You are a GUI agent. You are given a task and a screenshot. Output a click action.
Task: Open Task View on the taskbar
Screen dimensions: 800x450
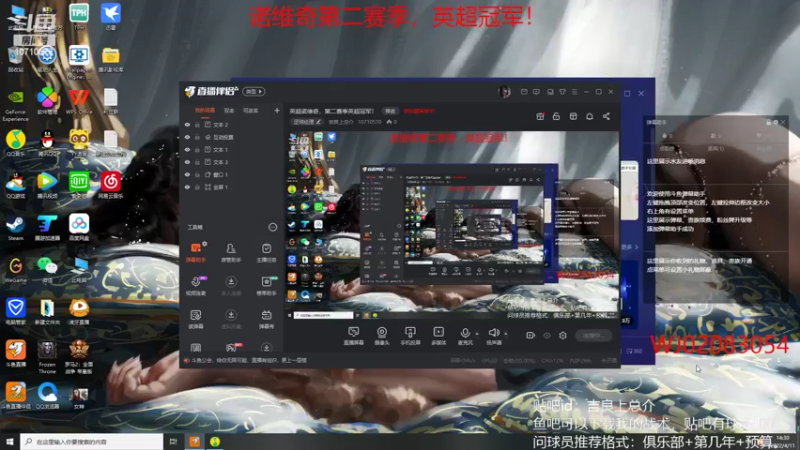(173, 441)
